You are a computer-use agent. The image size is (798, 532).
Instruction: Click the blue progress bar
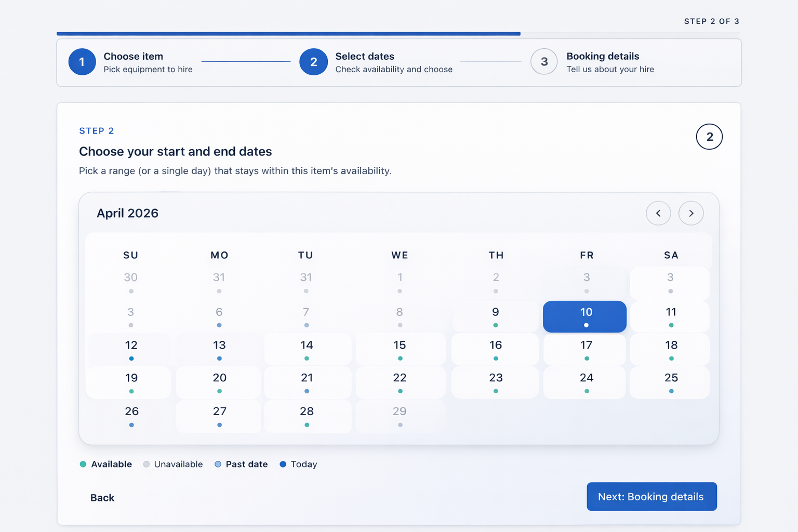288,33
